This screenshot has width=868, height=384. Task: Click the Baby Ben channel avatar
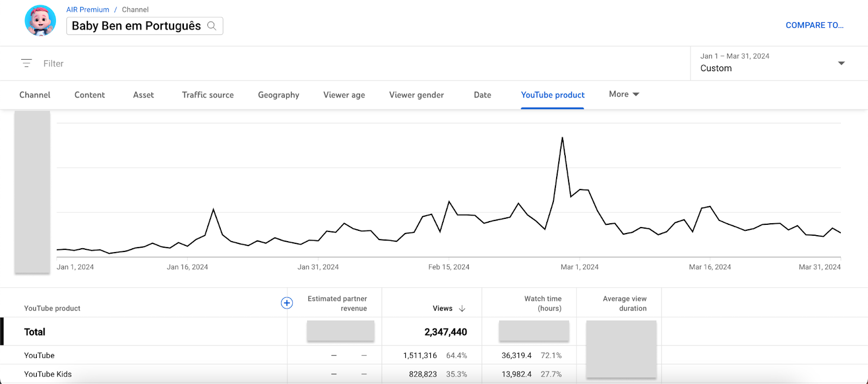[40, 20]
